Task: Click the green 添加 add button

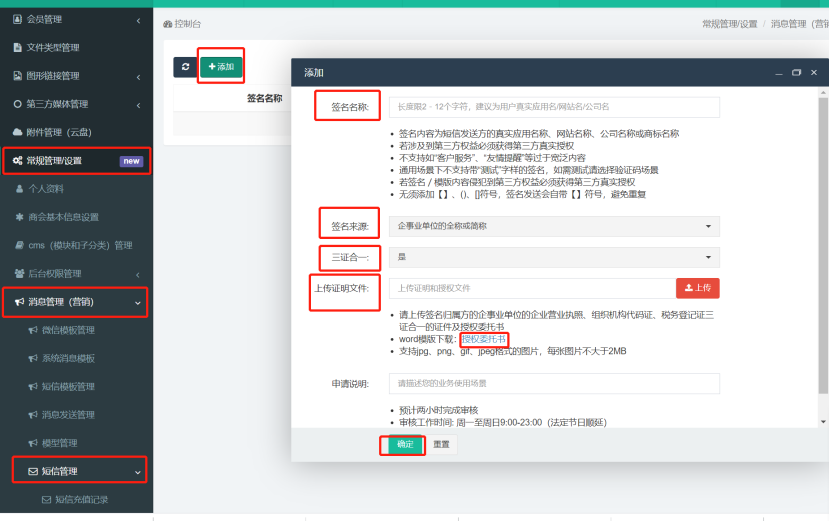Action: click(x=221, y=67)
